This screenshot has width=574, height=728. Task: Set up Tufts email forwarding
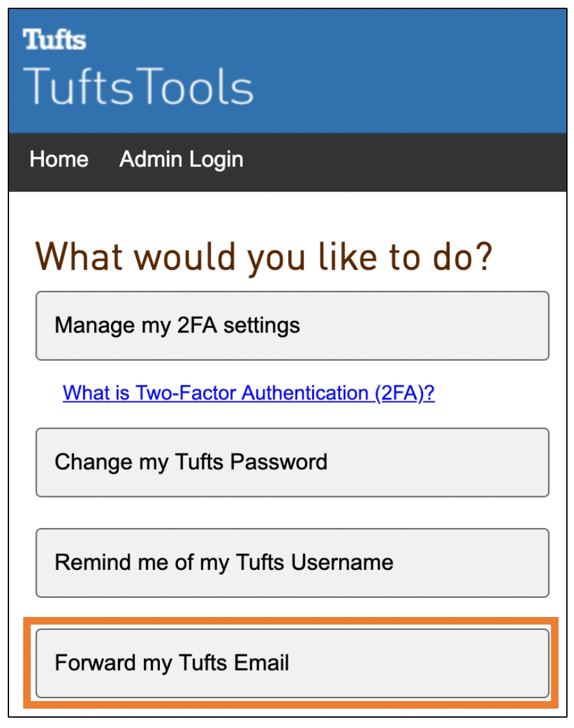tap(292, 663)
